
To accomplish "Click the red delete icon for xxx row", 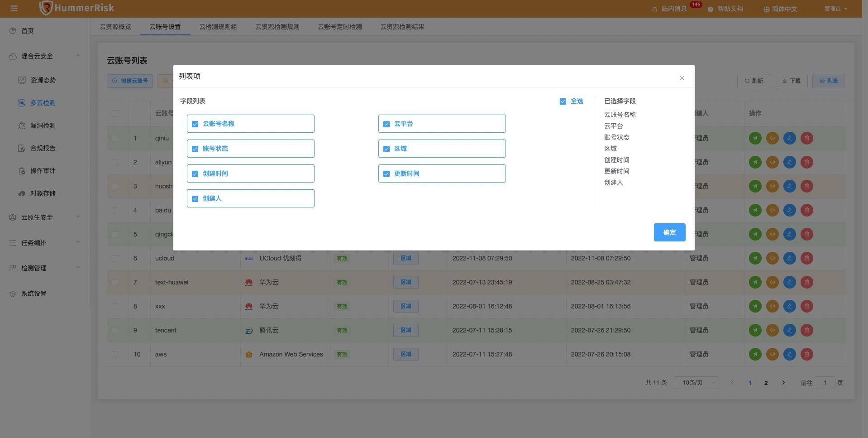I will (x=806, y=306).
